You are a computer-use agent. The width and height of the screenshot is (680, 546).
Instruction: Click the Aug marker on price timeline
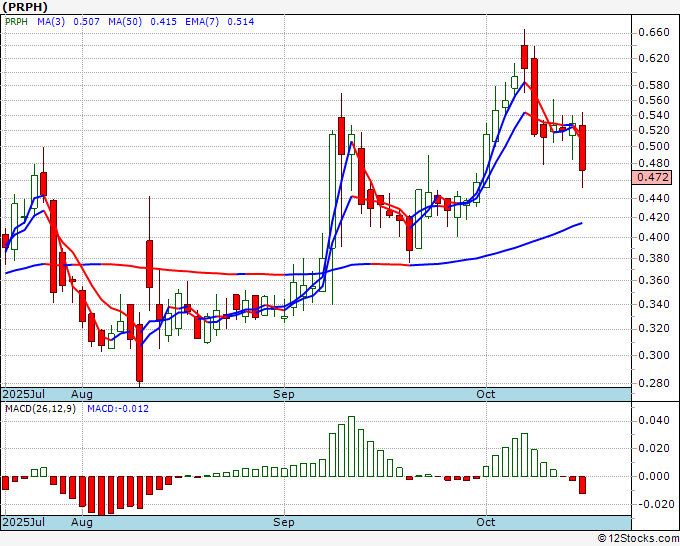coord(82,394)
